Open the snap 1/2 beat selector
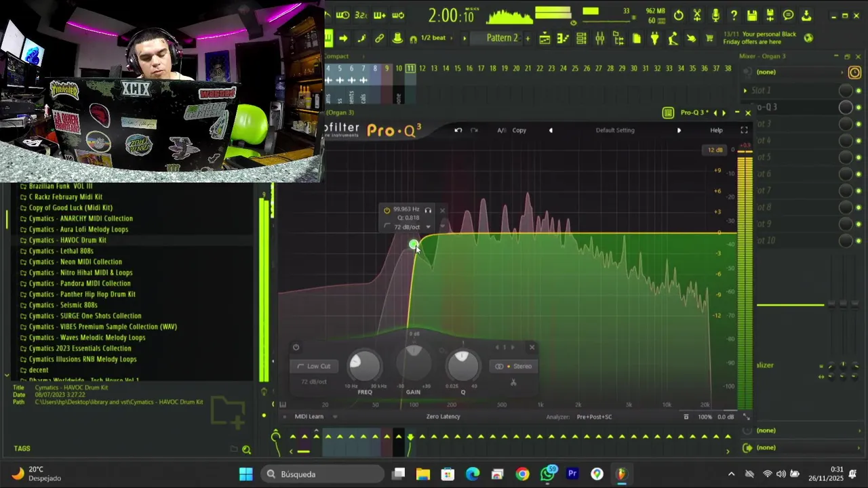868x488 pixels. coord(434,38)
